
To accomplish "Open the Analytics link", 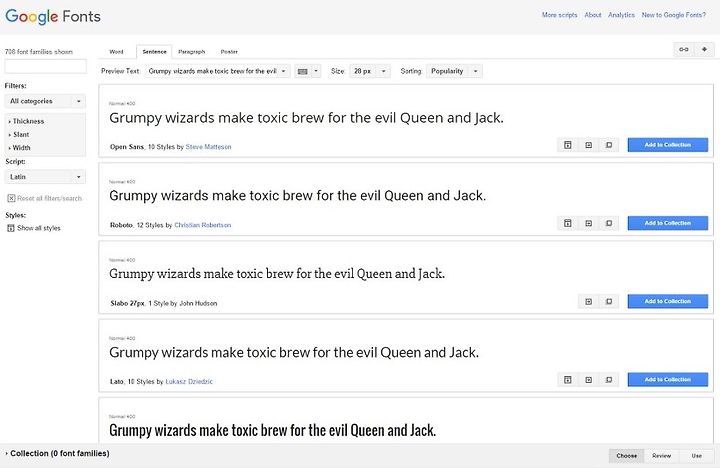I will click(621, 15).
